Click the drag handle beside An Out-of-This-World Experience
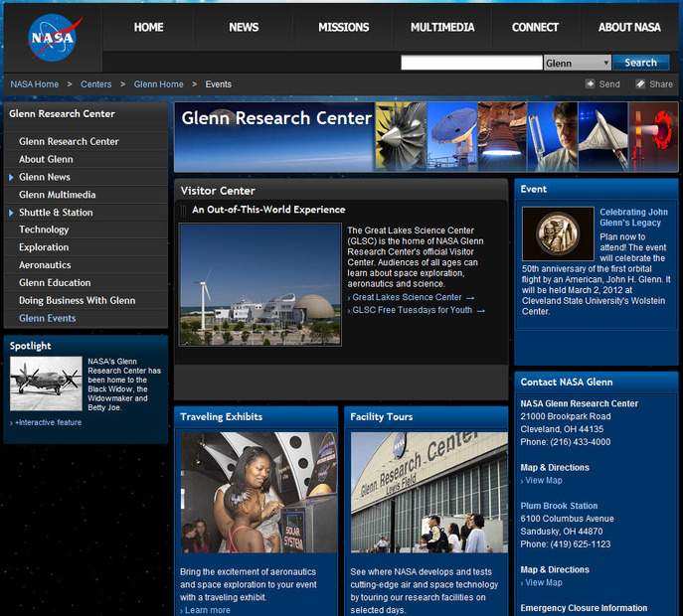 pyautogui.click(x=183, y=211)
